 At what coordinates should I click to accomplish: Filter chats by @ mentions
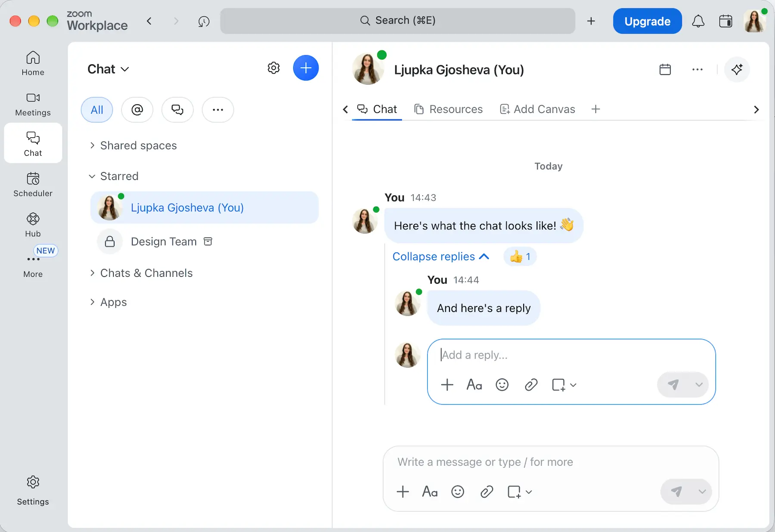click(x=137, y=110)
